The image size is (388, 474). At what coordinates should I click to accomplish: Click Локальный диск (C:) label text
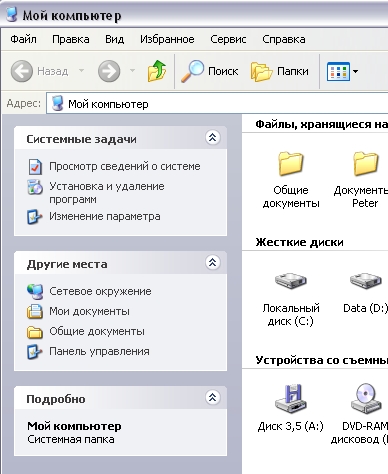(x=291, y=315)
